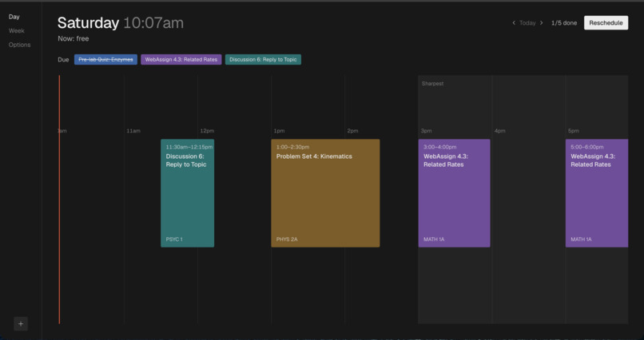Open the WebAssign 4.3: Related Rates due tag
Image resolution: width=644 pixels, height=340 pixels.
(181, 60)
